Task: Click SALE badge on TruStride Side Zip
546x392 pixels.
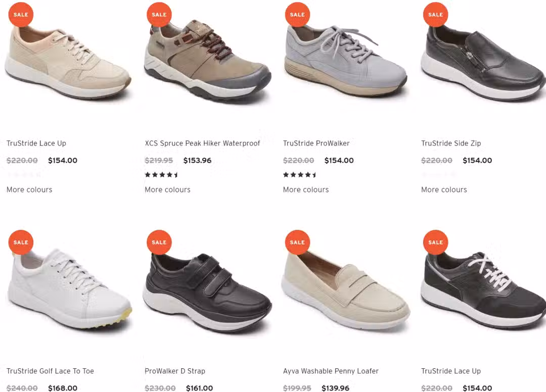Action: (x=436, y=15)
